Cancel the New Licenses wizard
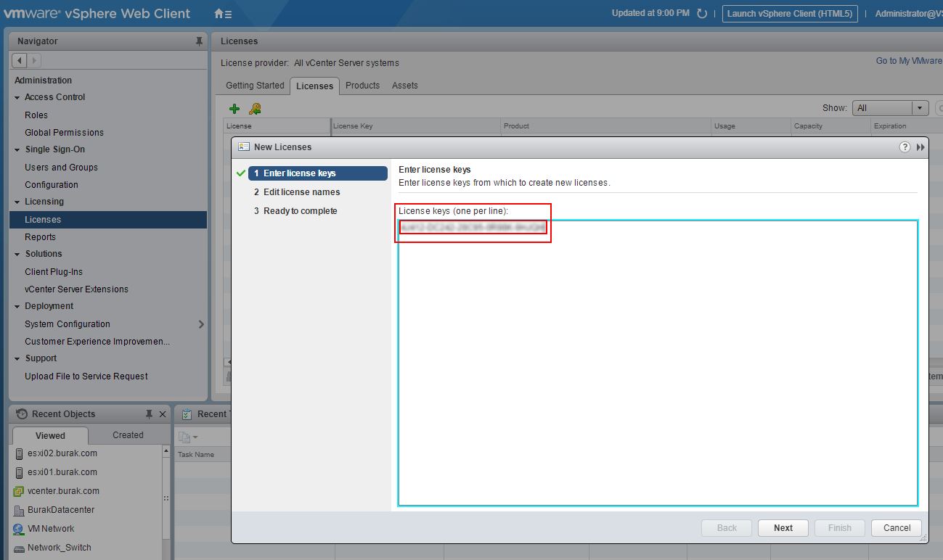This screenshot has width=943, height=560. pos(897,528)
